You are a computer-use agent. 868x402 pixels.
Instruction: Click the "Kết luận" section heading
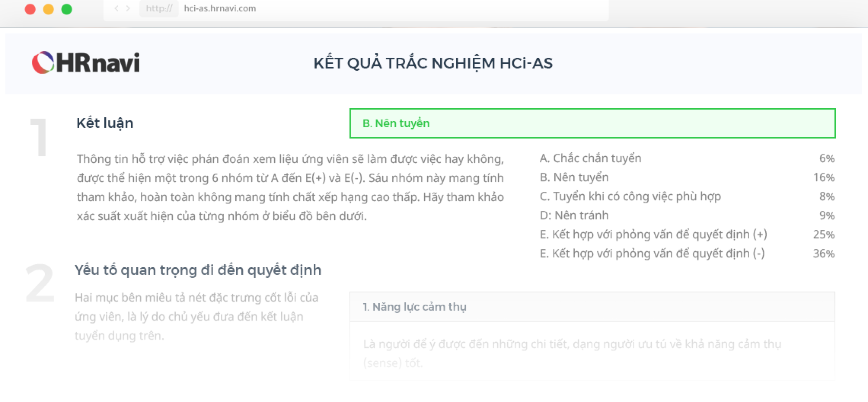(105, 123)
